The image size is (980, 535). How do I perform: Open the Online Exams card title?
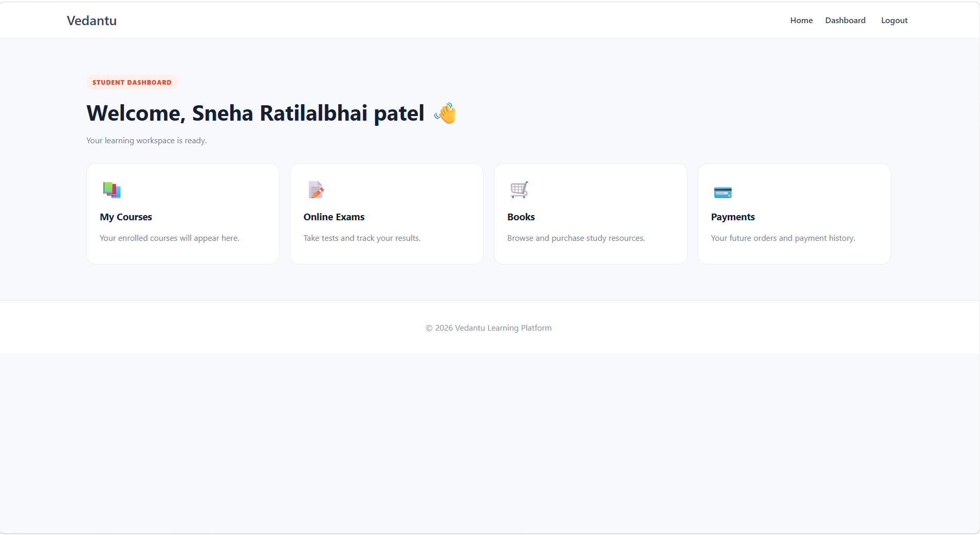334,217
